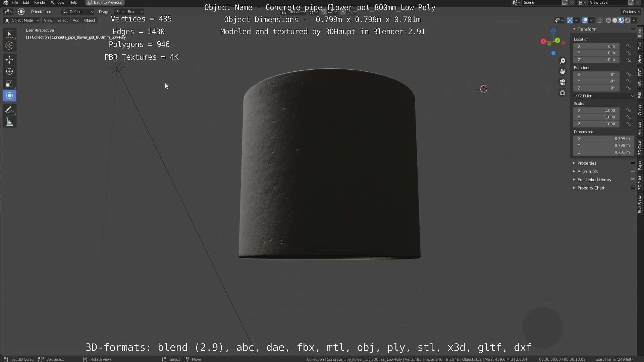Click the Dimensions Z value field
The image size is (644, 362).
(603, 152)
